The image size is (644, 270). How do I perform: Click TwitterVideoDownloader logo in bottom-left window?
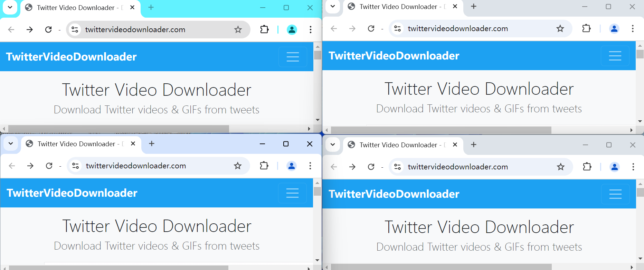tap(72, 193)
